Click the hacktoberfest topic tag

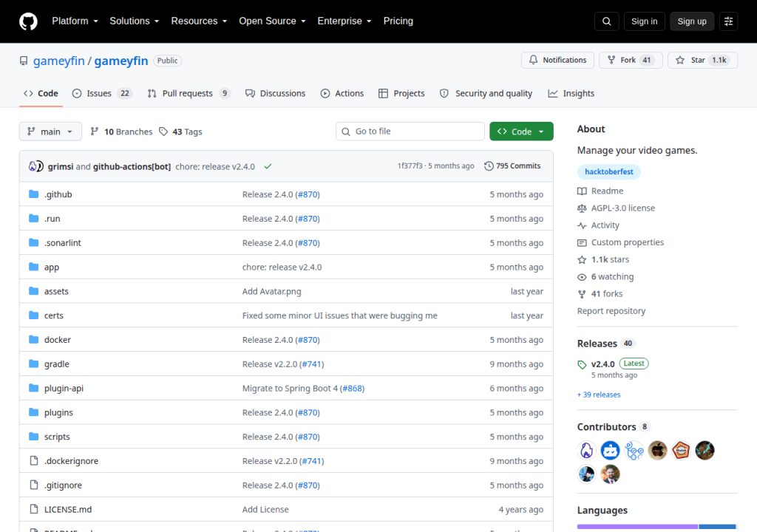(x=609, y=172)
